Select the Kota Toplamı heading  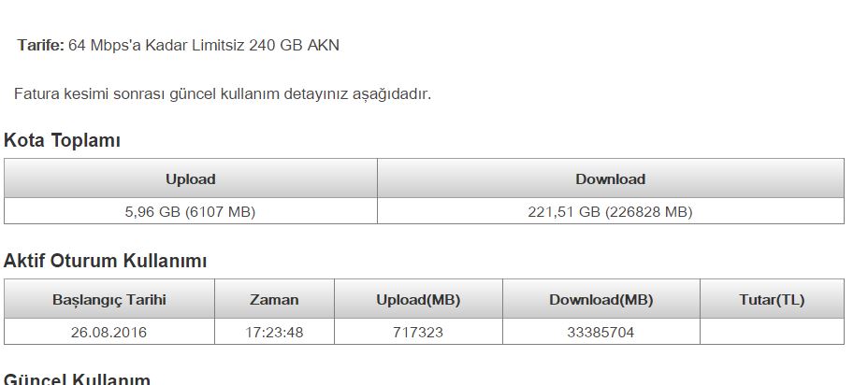[62, 141]
